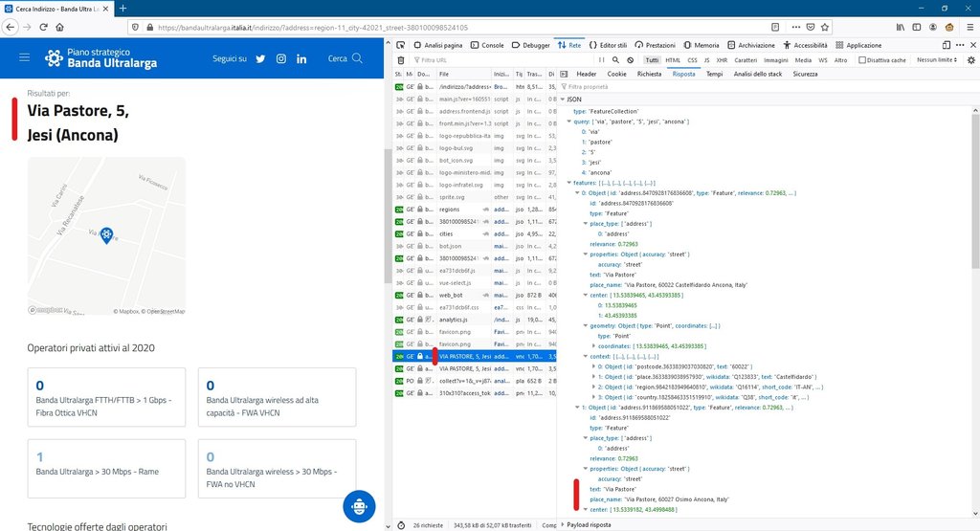Click the Cerca search link in header
980x531 pixels.
click(345, 58)
